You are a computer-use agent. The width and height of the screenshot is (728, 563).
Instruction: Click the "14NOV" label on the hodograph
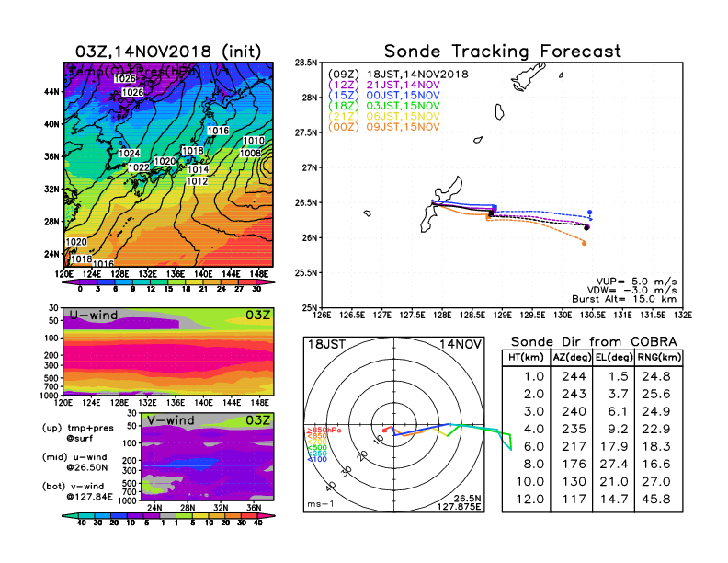[x=461, y=344]
